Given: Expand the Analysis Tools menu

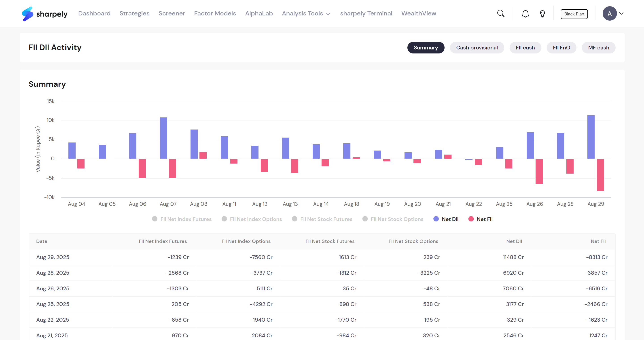Looking at the screenshot, I should tap(306, 13).
